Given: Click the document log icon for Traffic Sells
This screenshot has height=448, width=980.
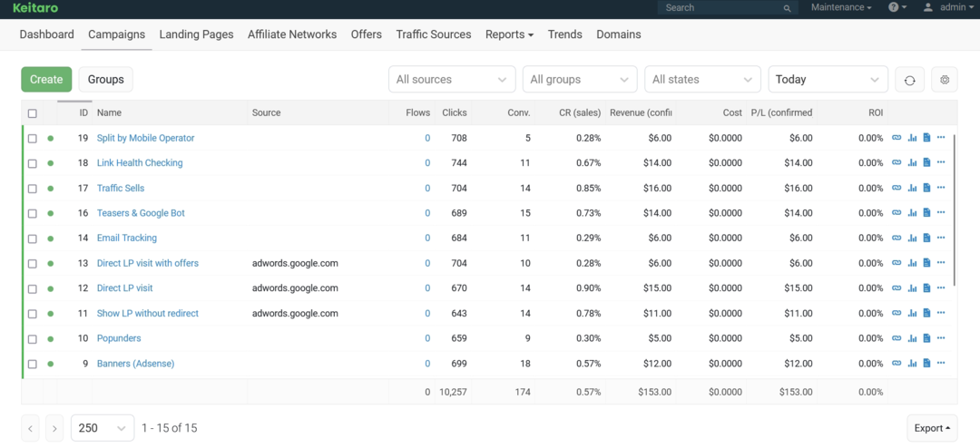Looking at the screenshot, I should (926, 189).
